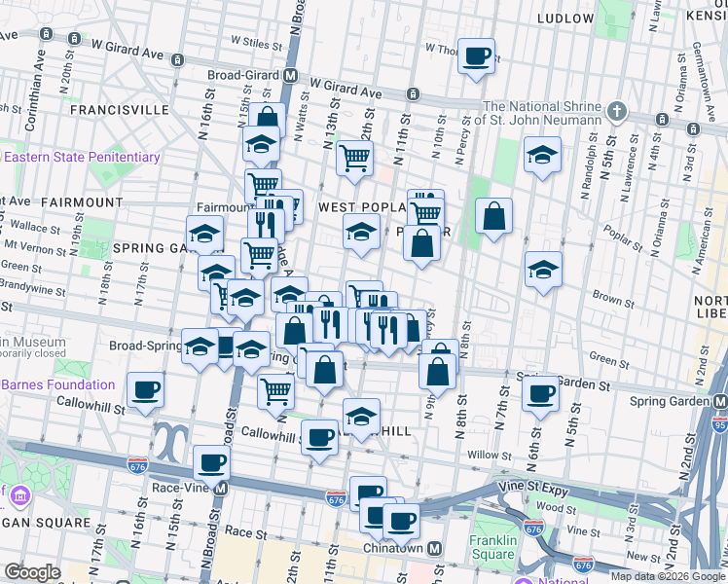This screenshot has height=584, width=728.
Task: Click the Broad-Girard metro station icon
Action: (291, 76)
